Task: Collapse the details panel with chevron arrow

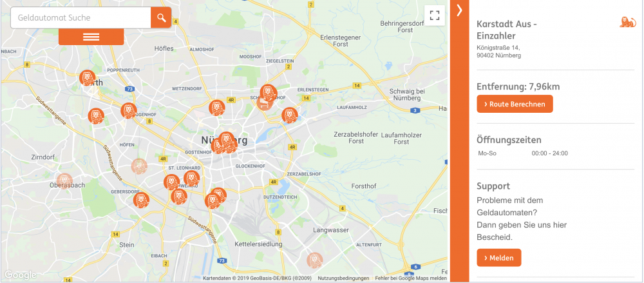Action: click(x=460, y=10)
